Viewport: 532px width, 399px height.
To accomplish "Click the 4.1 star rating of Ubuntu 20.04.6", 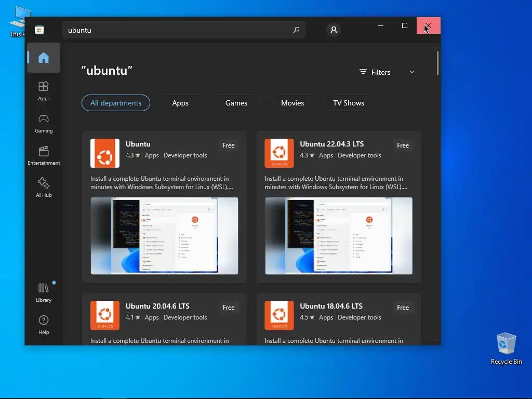I will coord(132,317).
